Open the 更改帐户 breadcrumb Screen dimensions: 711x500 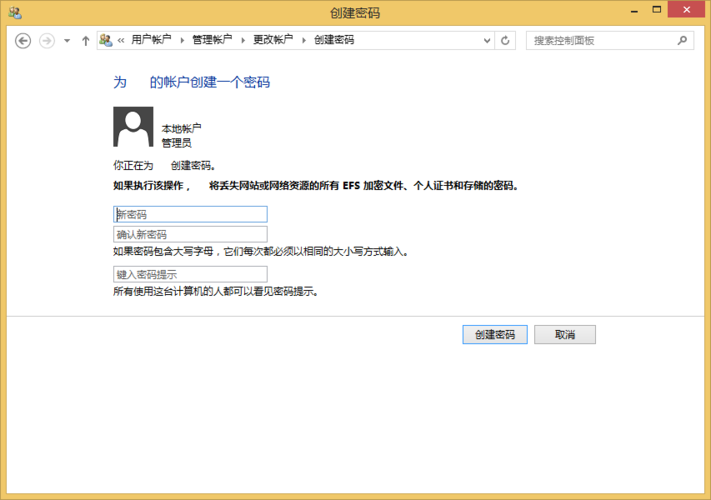273,40
